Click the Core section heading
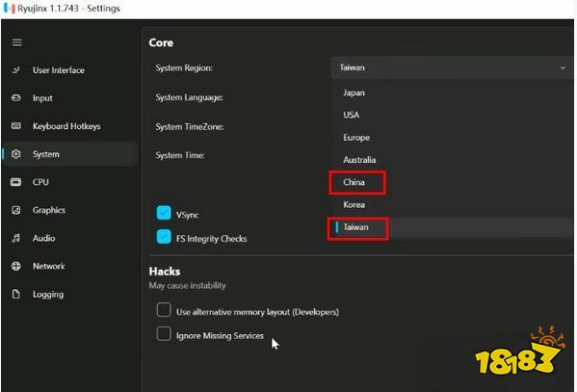 [x=161, y=42]
